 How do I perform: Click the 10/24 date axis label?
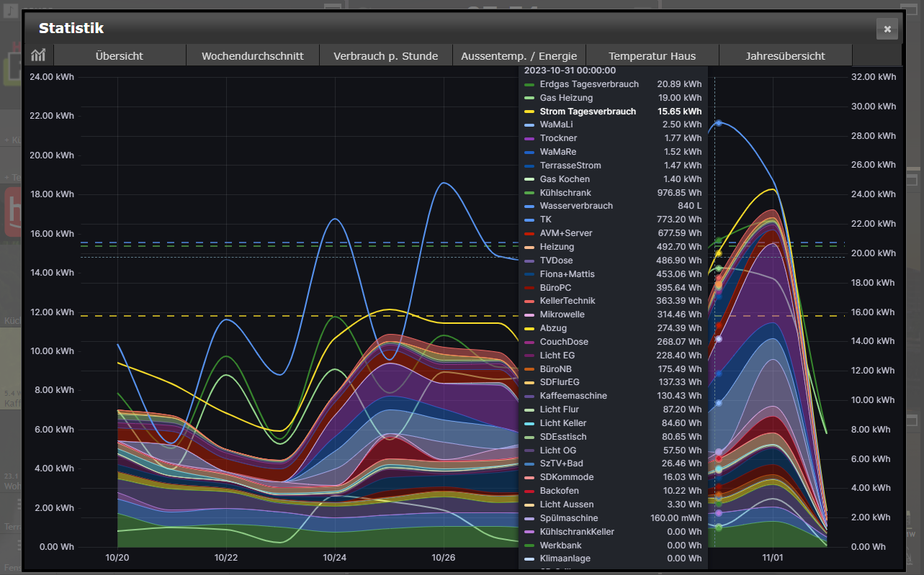click(335, 558)
